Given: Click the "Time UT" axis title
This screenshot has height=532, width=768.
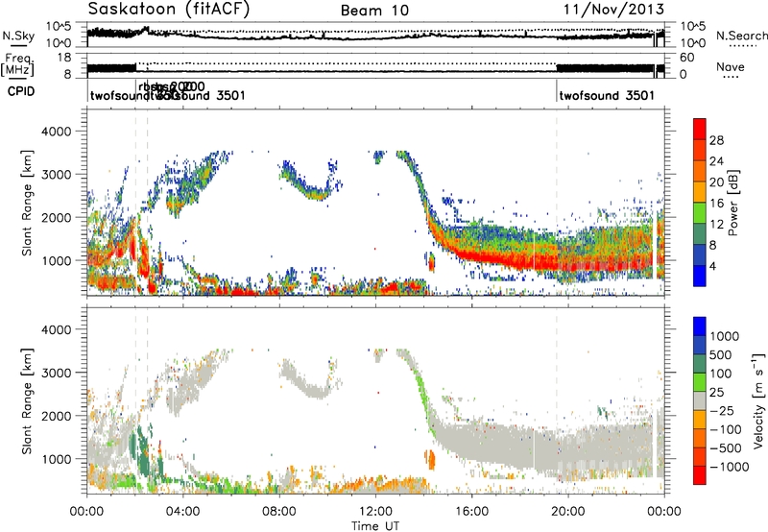Looking at the screenshot, I should click(375, 526).
